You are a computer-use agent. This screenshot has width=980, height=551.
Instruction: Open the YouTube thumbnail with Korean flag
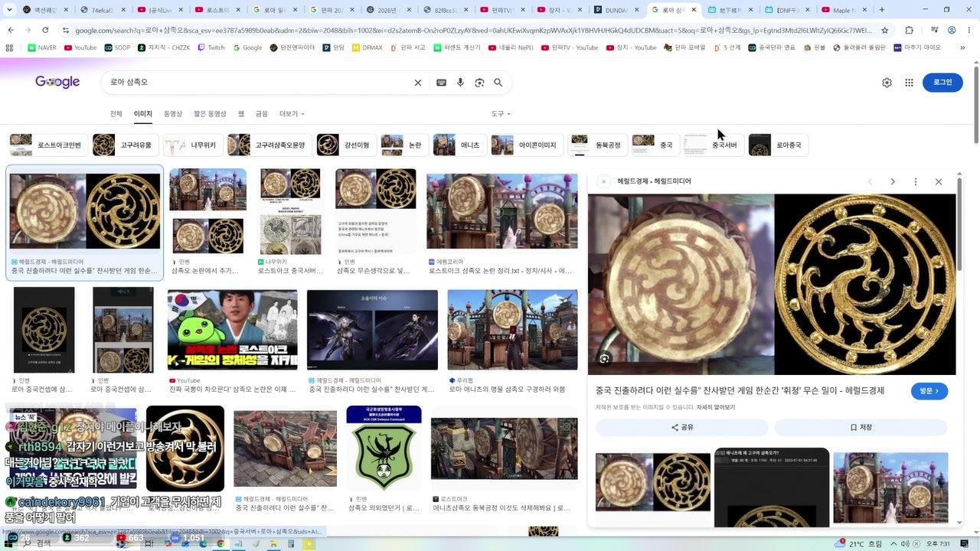(x=233, y=329)
